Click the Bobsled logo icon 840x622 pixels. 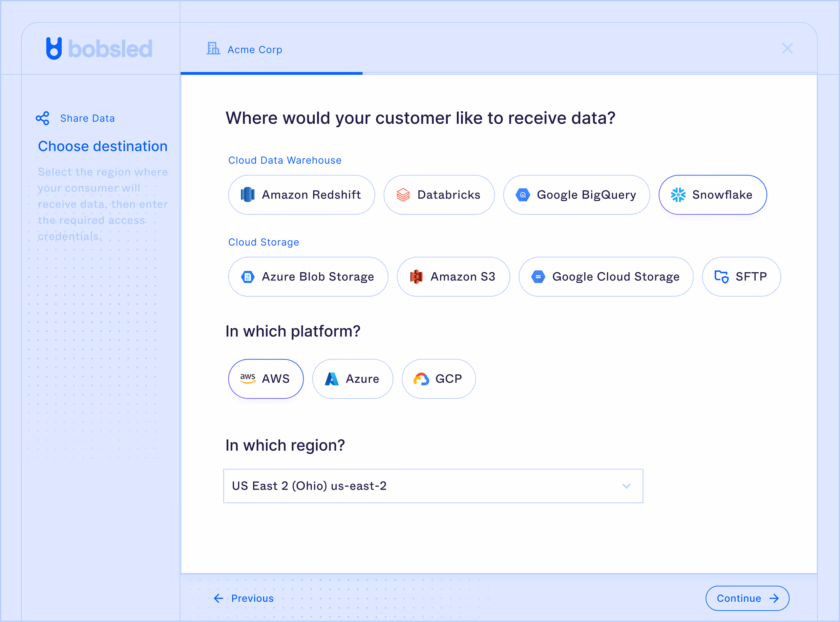pos(54,48)
